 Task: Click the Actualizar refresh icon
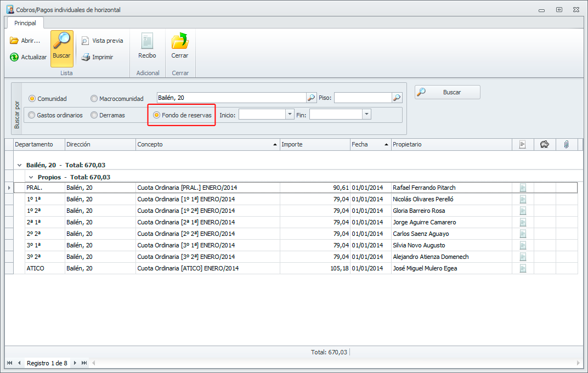tap(14, 57)
